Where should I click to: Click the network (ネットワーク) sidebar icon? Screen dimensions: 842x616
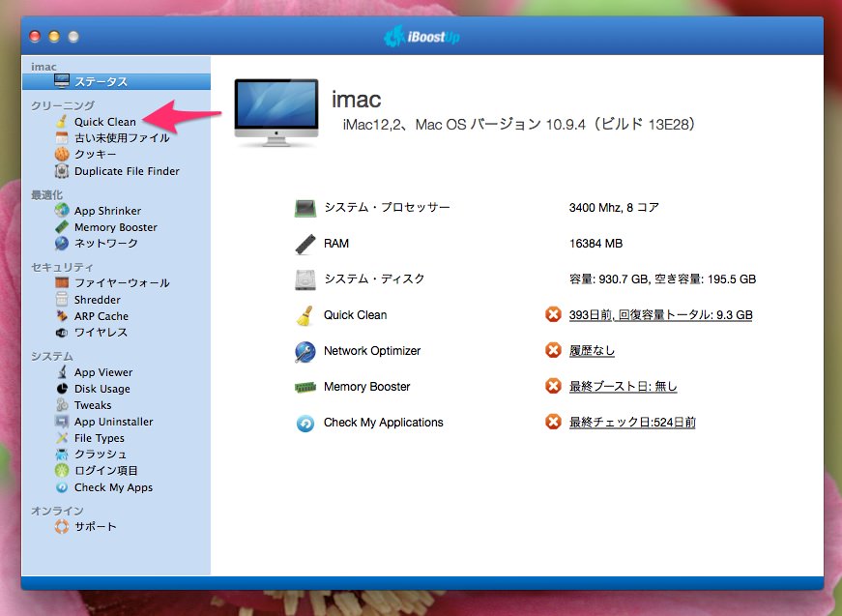[62, 244]
